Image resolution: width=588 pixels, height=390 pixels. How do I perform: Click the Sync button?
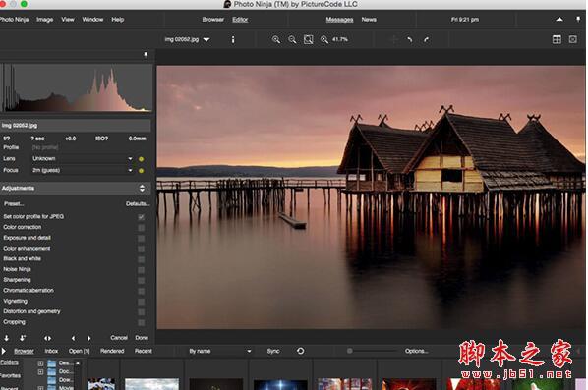coord(273,351)
